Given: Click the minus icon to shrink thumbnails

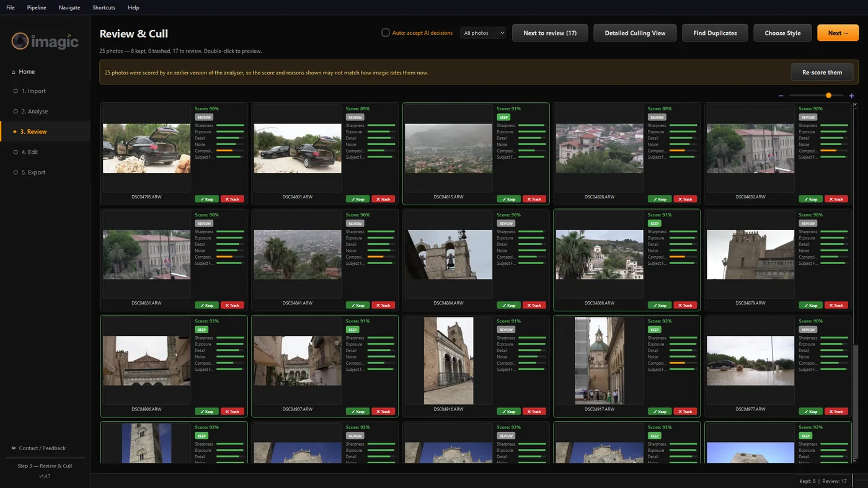Looking at the screenshot, I should coord(781,95).
